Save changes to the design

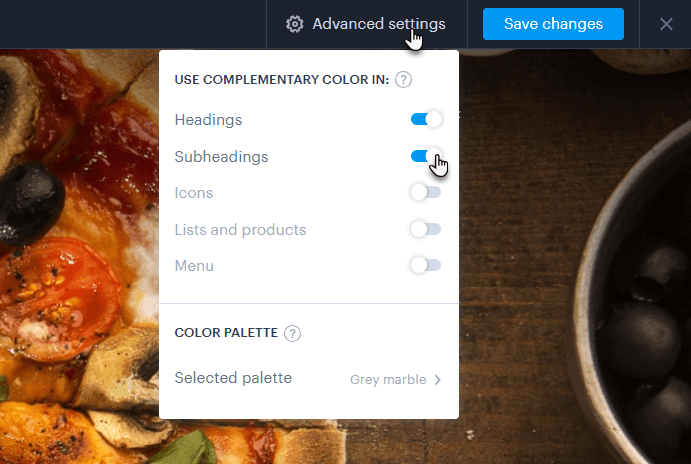(x=553, y=24)
